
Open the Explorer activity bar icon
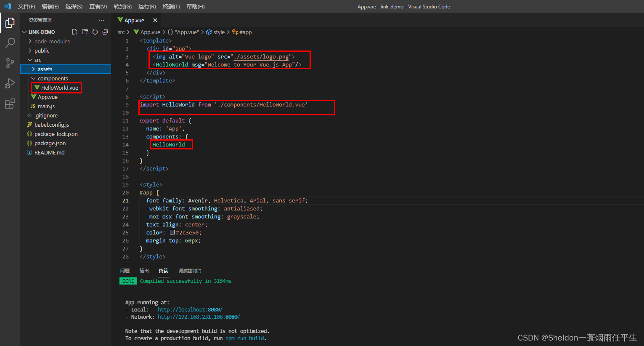[x=10, y=23]
